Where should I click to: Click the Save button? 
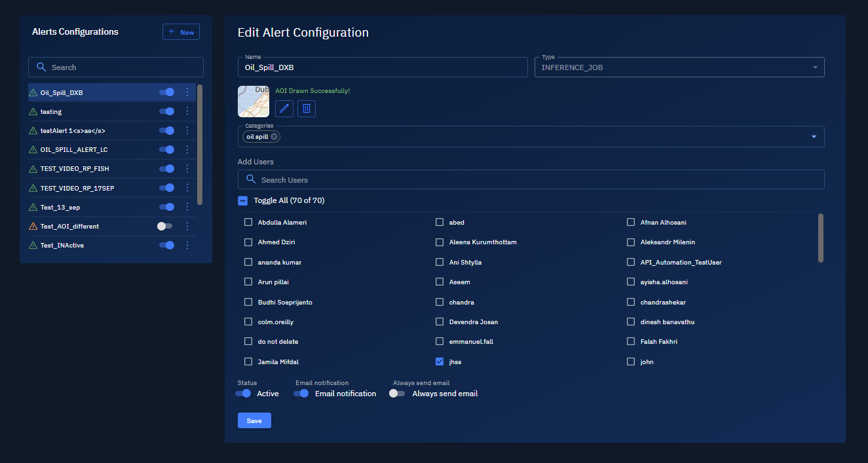(254, 420)
